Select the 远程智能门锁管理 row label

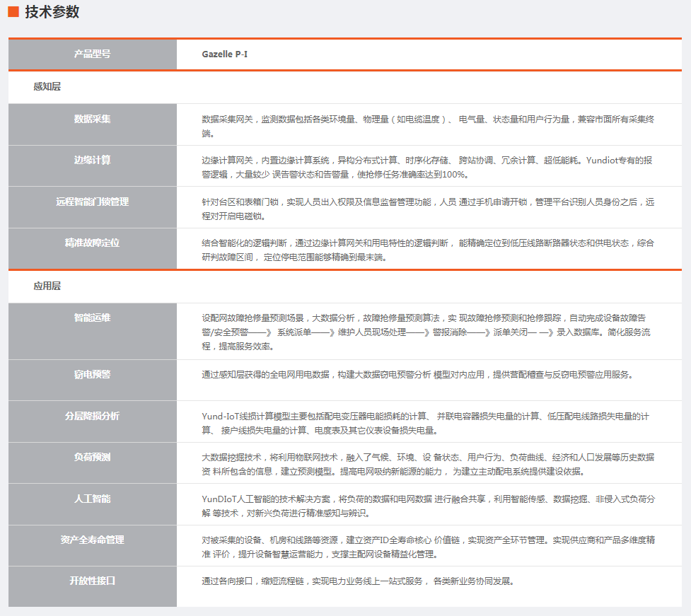(93, 202)
